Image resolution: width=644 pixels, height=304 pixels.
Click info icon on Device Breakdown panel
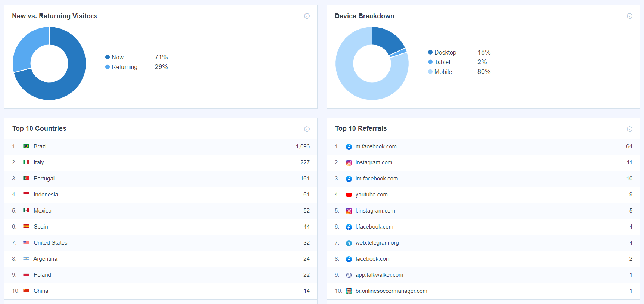[629, 16]
